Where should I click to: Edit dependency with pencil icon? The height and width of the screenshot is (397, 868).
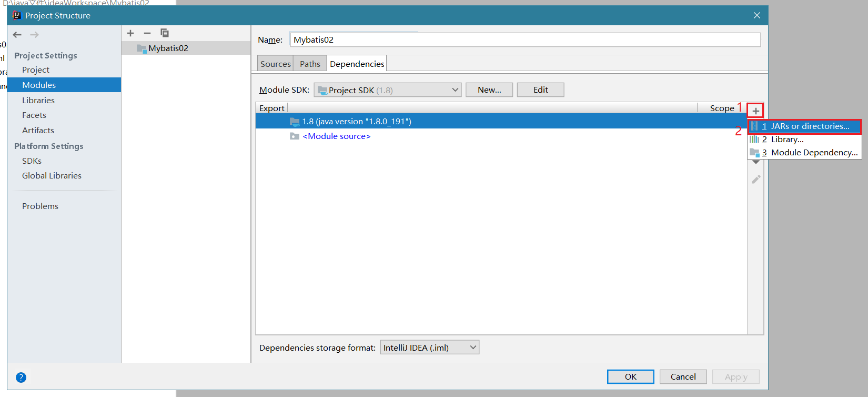[756, 180]
